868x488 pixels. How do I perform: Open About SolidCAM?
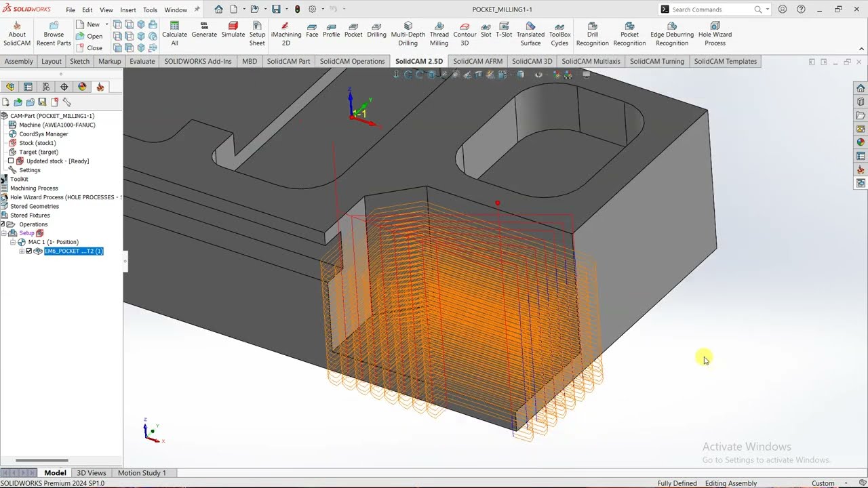click(17, 34)
